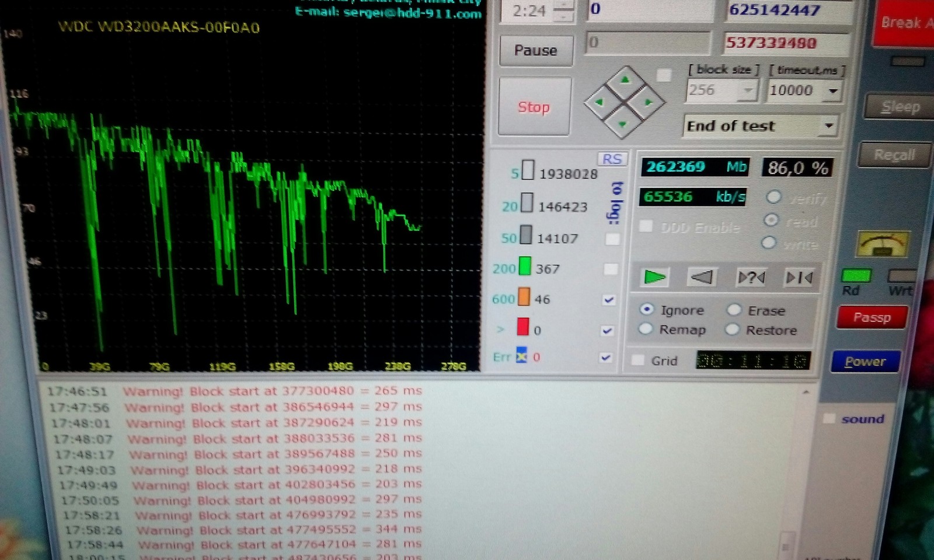Click the 262369 Mb progress readout
This screenshot has height=560, width=934.
[x=695, y=167]
